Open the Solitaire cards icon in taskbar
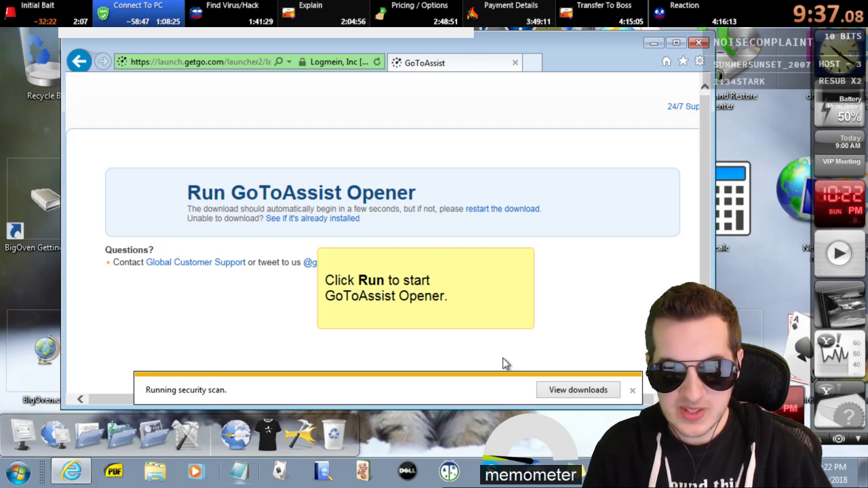Viewport: 868px width, 488px height. pyautogui.click(x=280, y=471)
